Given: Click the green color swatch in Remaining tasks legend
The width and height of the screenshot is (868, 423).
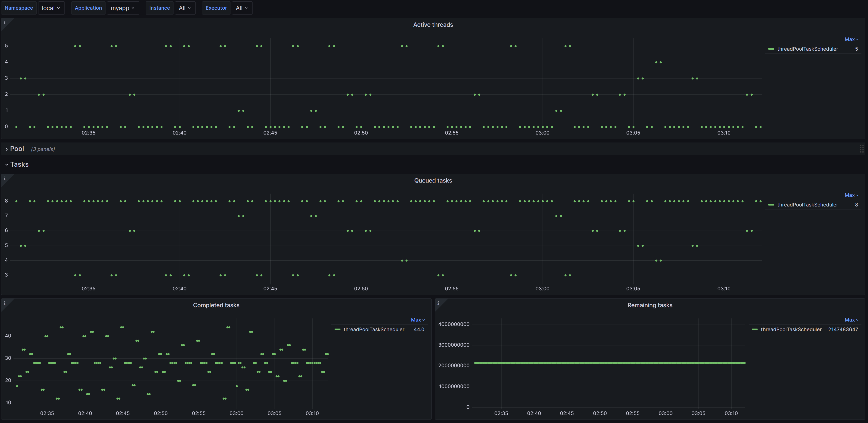Looking at the screenshot, I should pyautogui.click(x=755, y=329).
